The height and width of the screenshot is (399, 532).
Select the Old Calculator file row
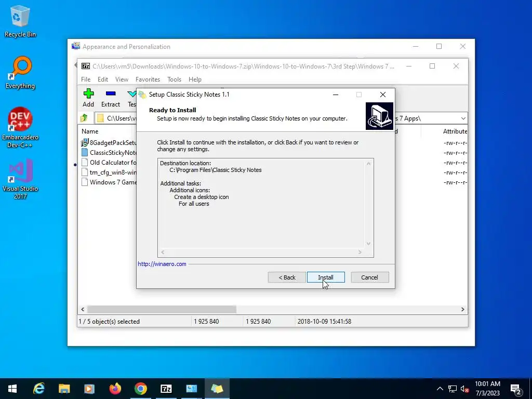pyautogui.click(x=109, y=163)
